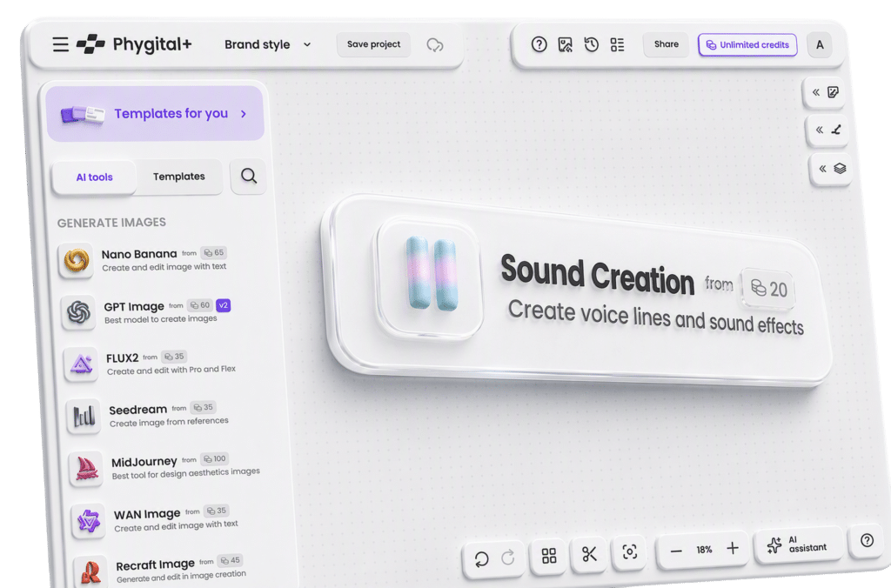
Task: Click the 65 credits badge on Nano Banana
Action: point(214,253)
